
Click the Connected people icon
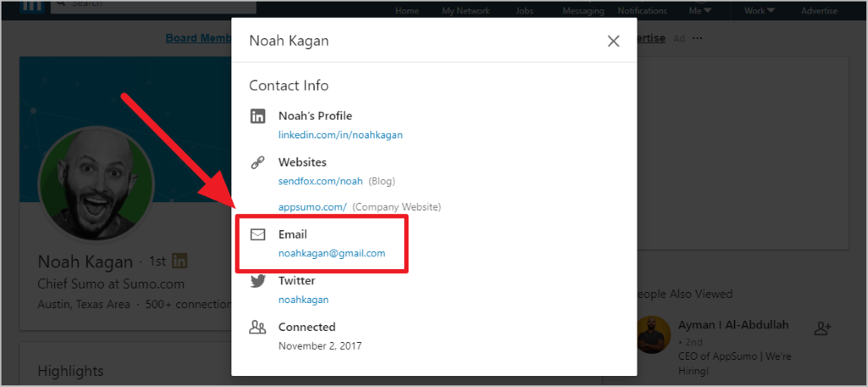click(x=258, y=327)
